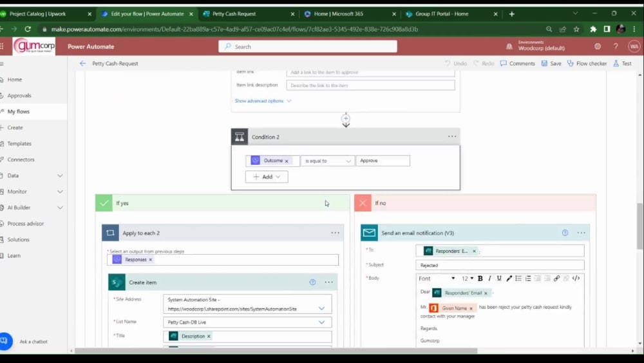The height and width of the screenshot is (363, 644).
Task: Open the font size 12 dropdown
Action: (x=468, y=279)
